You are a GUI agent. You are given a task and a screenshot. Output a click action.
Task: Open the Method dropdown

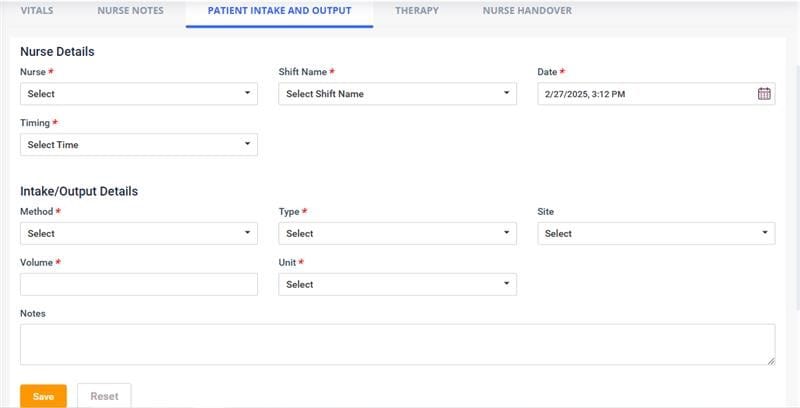138,234
